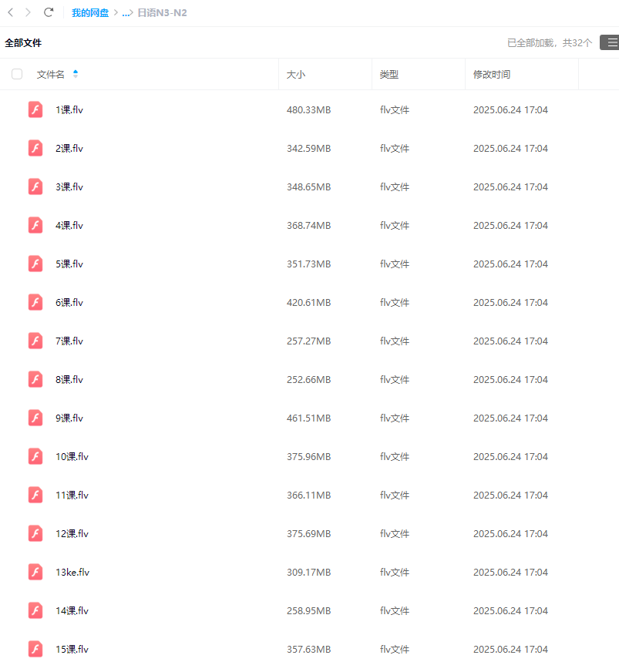Select file name 6课.flv
Image resolution: width=619 pixels, height=672 pixels.
coord(69,303)
